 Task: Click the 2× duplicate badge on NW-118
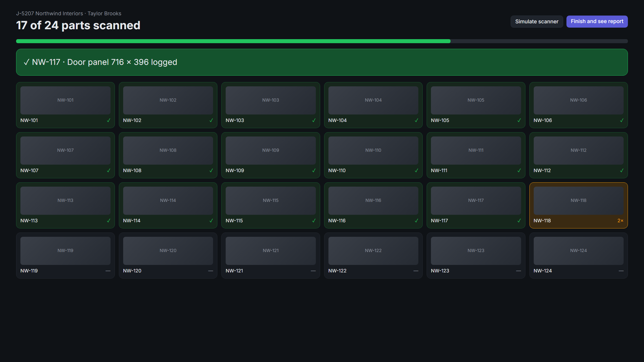620,221
